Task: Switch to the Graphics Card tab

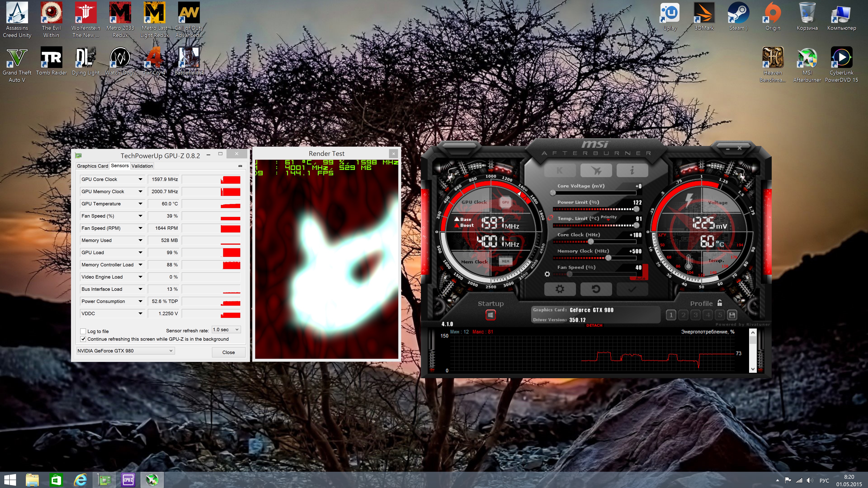Action: 92,166
